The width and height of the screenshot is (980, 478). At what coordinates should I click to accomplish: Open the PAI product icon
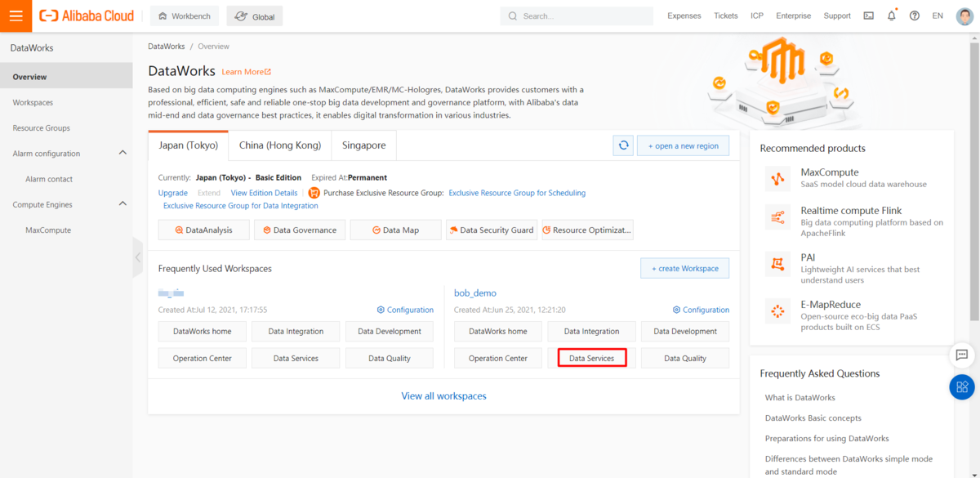777,263
